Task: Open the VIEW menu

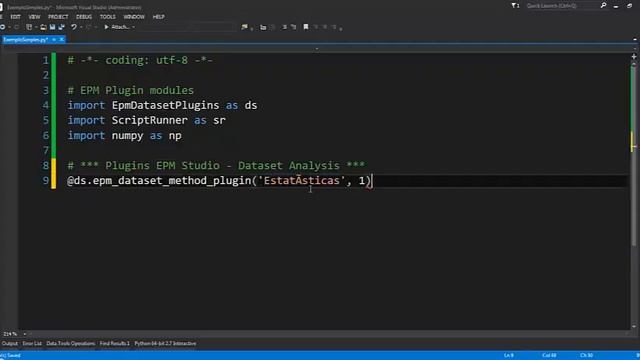Action: [x=34, y=17]
